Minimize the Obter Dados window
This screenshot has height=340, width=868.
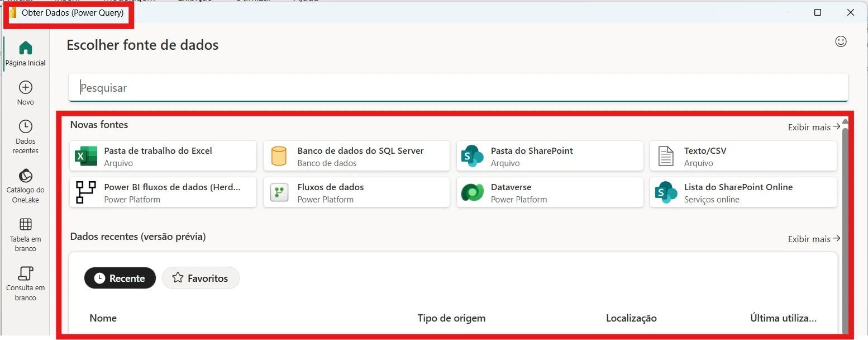click(785, 12)
